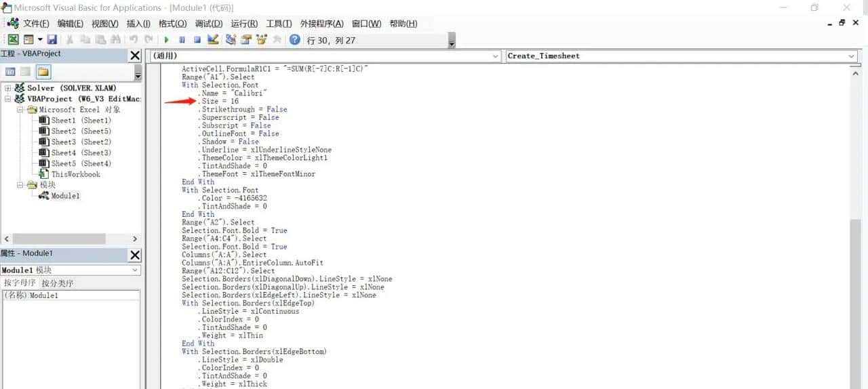The width and height of the screenshot is (868, 389).
Task: Toggle Folders view in the project panel
Action: (43, 72)
